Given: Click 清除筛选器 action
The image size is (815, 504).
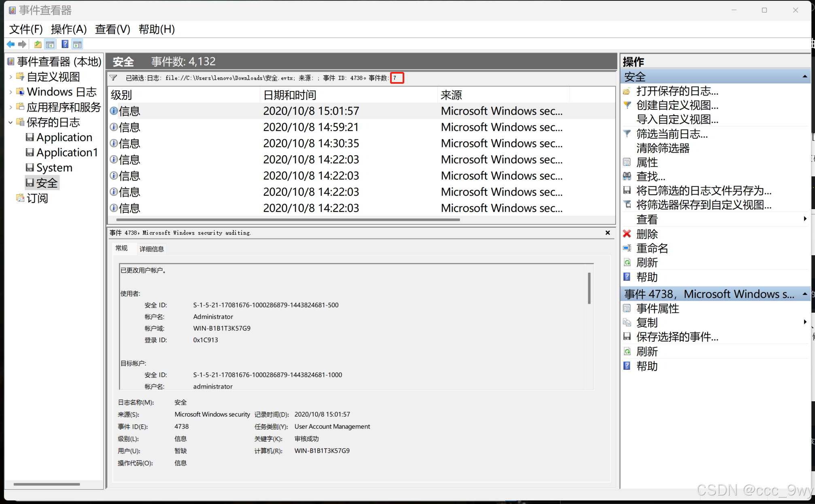Looking at the screenshot, I should click(662, 148).
